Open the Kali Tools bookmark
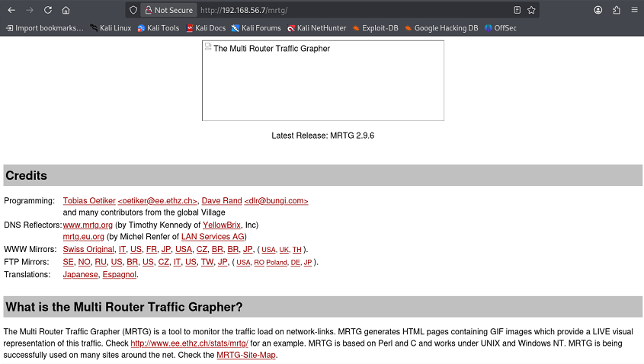 [x=159, y=28]
